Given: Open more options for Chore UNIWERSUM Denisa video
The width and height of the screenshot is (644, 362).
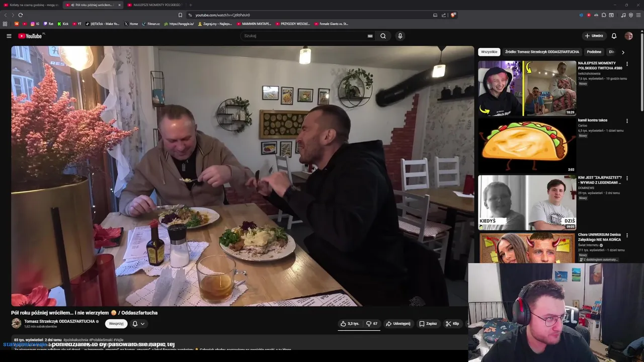Looking at the screenshot, I should 627,236.
